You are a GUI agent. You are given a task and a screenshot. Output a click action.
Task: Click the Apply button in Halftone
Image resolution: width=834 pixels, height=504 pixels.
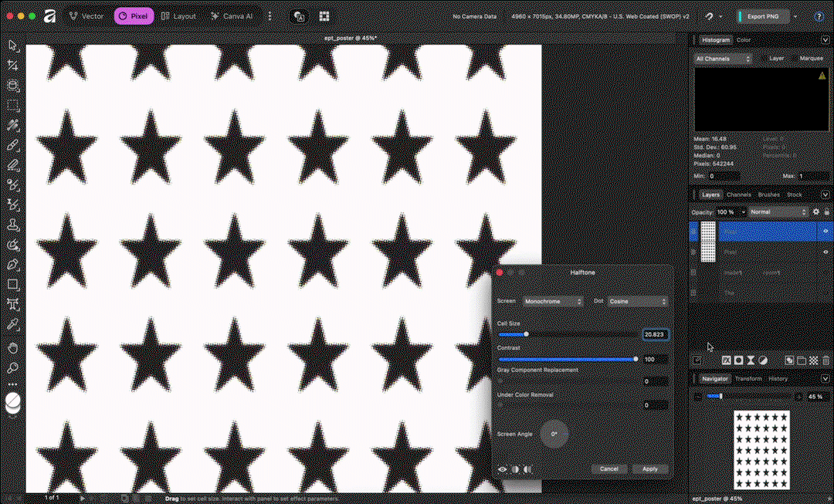tap(650, 469)
